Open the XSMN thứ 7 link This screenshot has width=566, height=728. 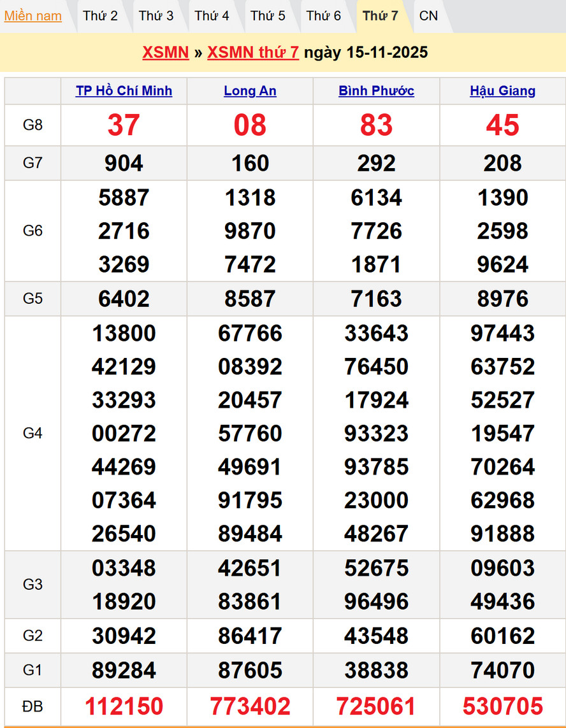(253, 52)
